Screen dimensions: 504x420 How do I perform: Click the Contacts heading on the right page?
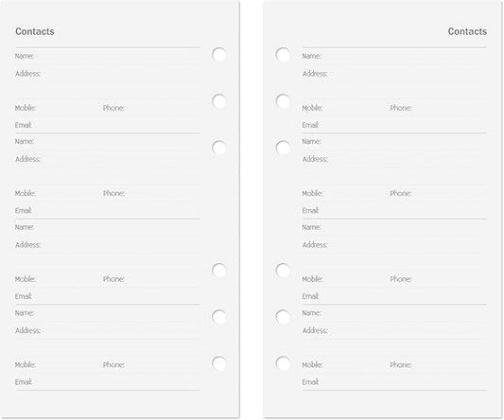click(x=467, y=31)
